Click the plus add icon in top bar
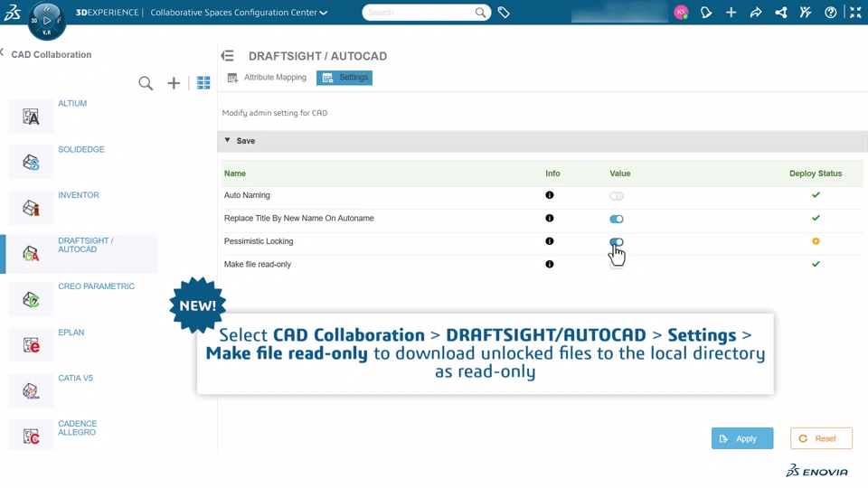The width and height of the screenshot is (868, 488). 731,12
